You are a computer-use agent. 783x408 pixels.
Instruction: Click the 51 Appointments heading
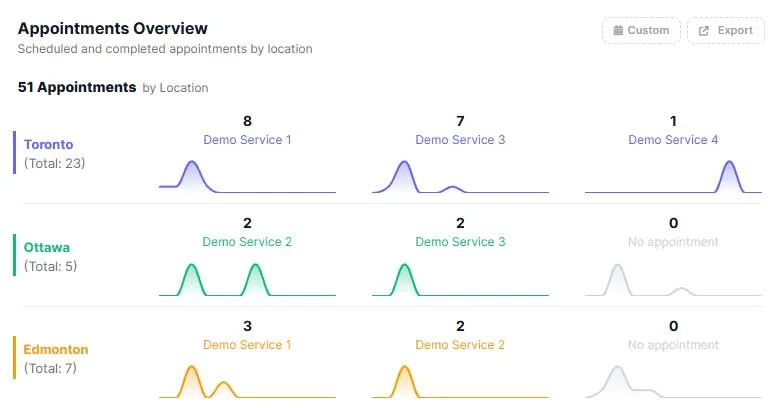[x=77, y=87]
